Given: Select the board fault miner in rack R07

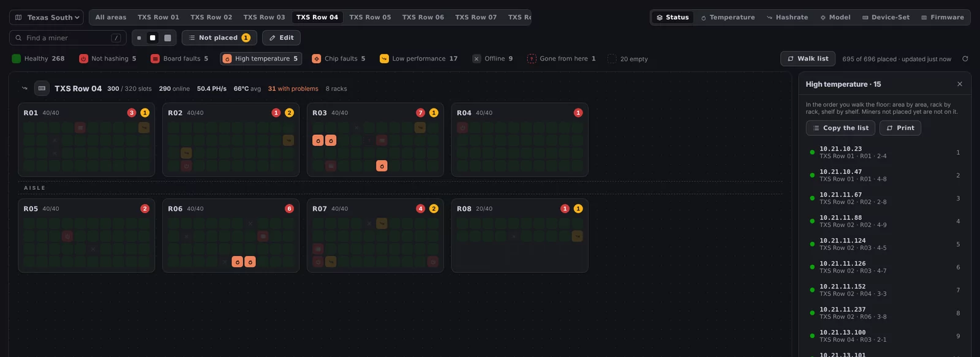Looking at the screenshot, I should 318,249.
